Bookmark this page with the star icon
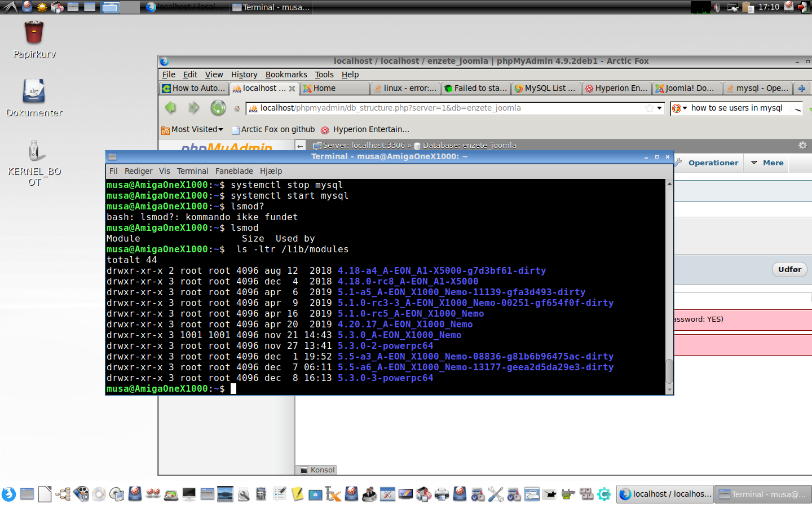The image size is (812, 508). (x=650, y=108)
